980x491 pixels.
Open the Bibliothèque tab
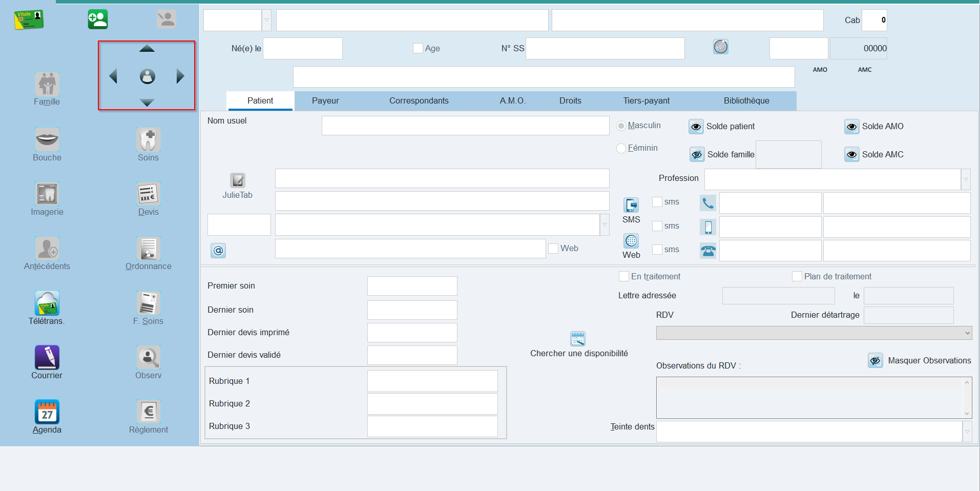pos(746,101)
